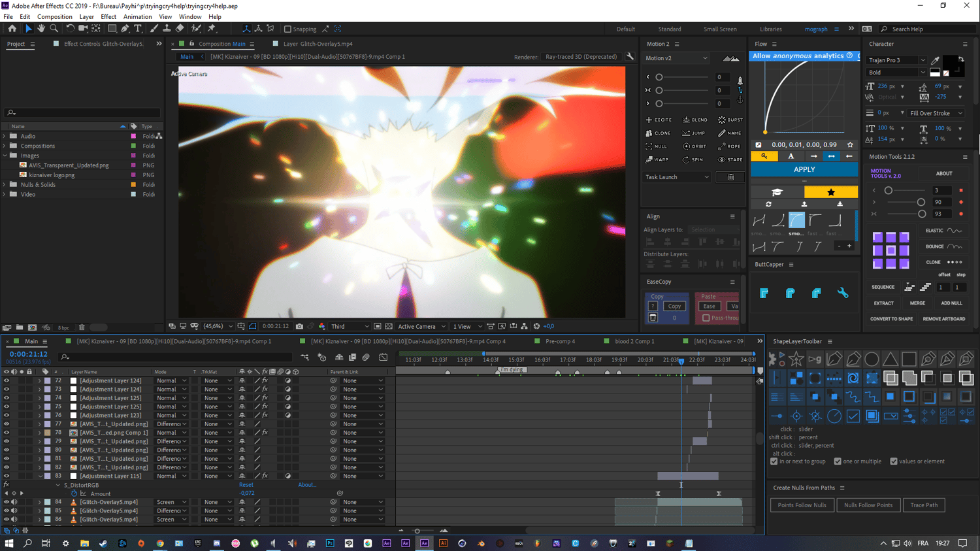Click the star favorites icon in Flow panel
This screenshot has width=980, height=551.
pos(831,192)
